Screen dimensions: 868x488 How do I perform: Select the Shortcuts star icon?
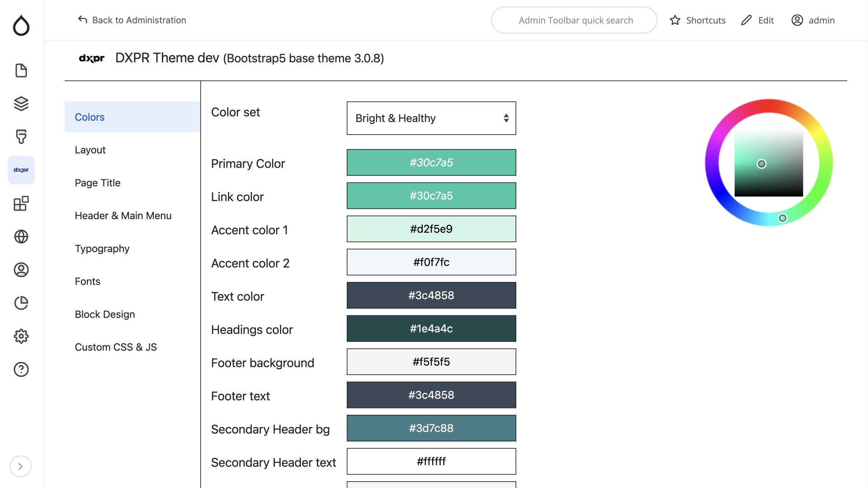675,20
